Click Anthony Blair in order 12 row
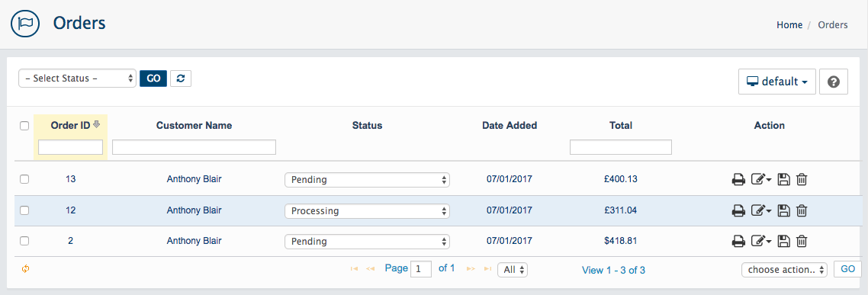This screenshot has height=295, width=868. (194, 210)
